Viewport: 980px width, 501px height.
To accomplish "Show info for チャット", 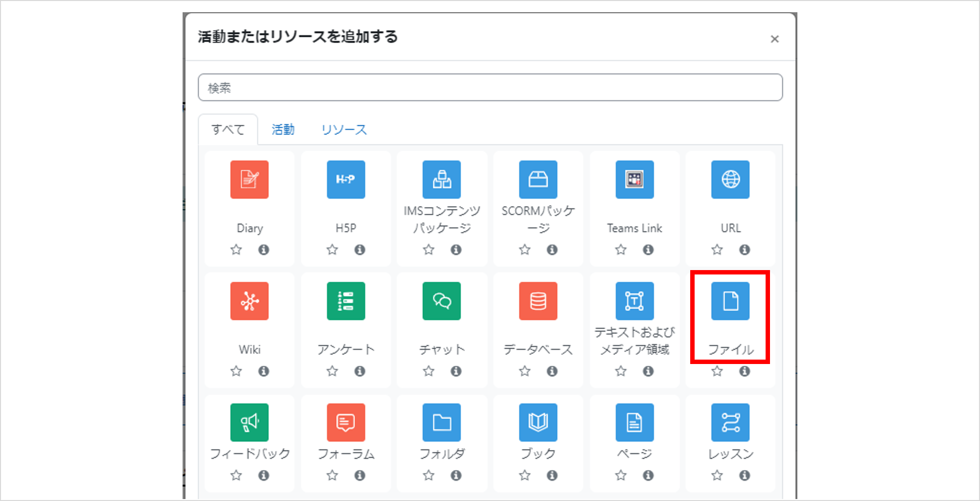I will pyautogui.click(x=456, y=371).
